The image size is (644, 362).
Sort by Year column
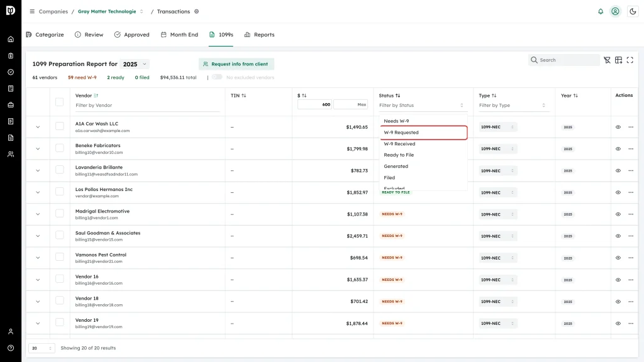coord(575,96)
